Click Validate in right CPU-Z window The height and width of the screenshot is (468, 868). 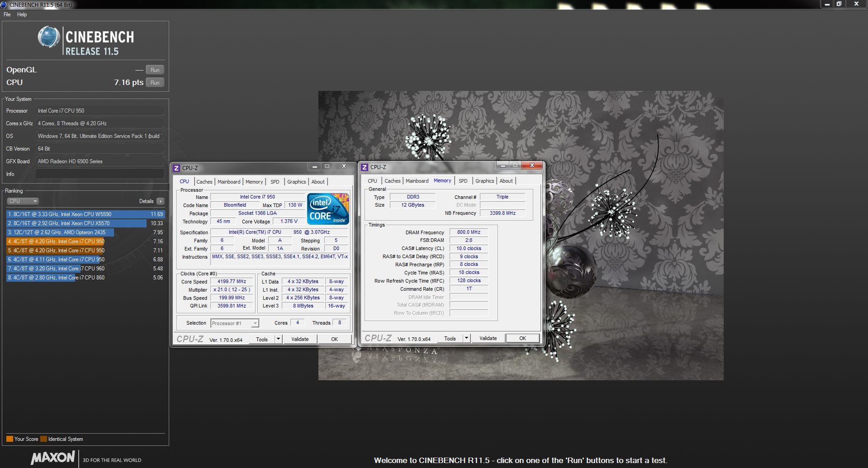click(488, 339)
